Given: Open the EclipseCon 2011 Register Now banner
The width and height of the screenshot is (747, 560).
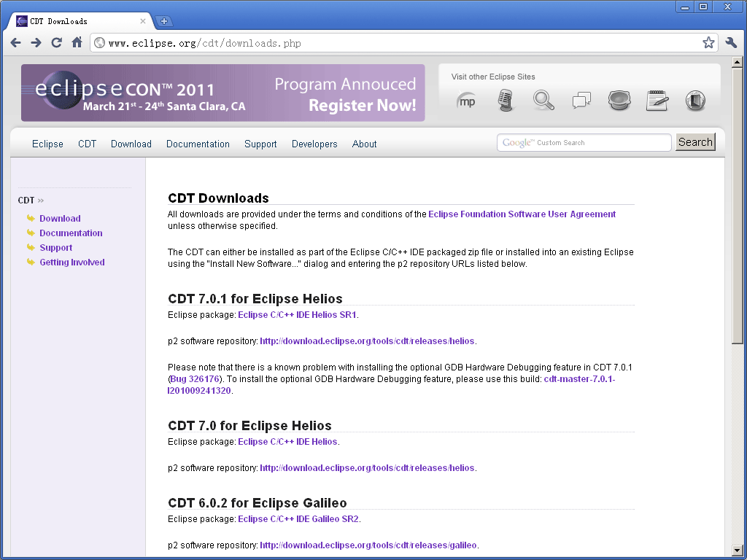Looking at the screenshot, I should click(x=223, y=93).
